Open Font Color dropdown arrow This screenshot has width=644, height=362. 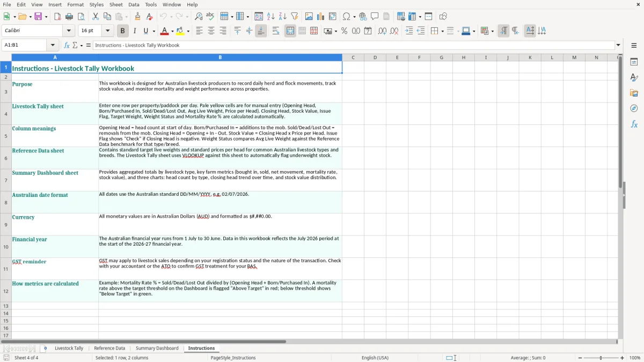[x=172, y=31]
